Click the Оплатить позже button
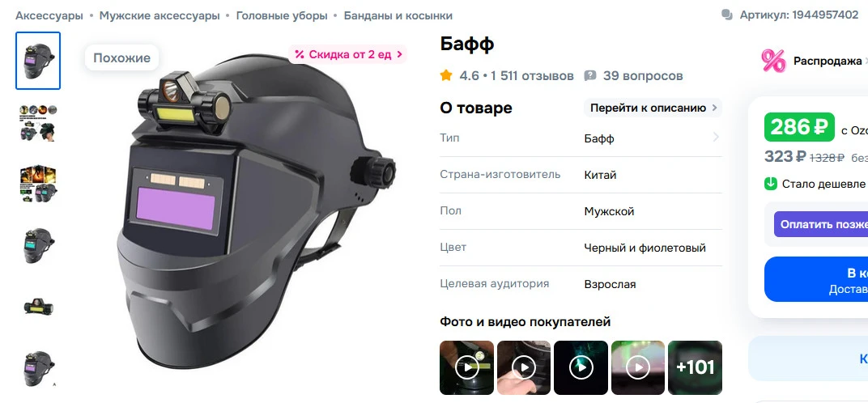The width and height of the screenshot is (868, 403). pyautogui.click(x=821, y=224)
